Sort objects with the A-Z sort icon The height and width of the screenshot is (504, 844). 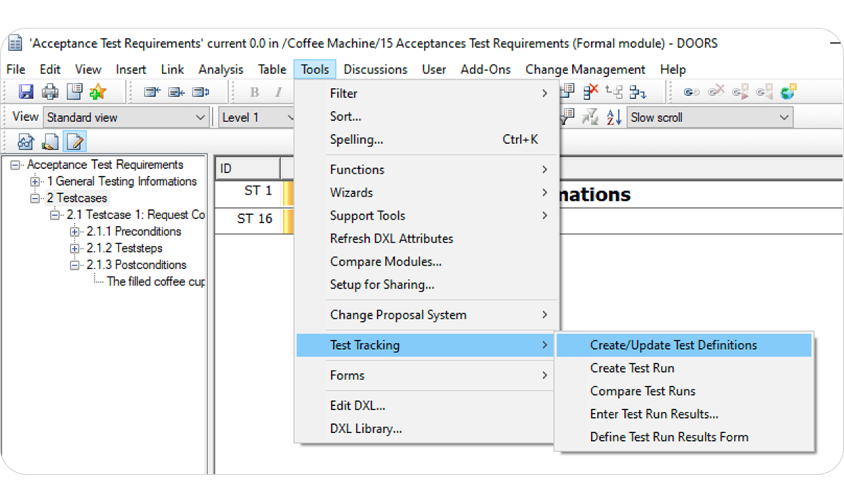pyautogui.click(x=613, y=116)
